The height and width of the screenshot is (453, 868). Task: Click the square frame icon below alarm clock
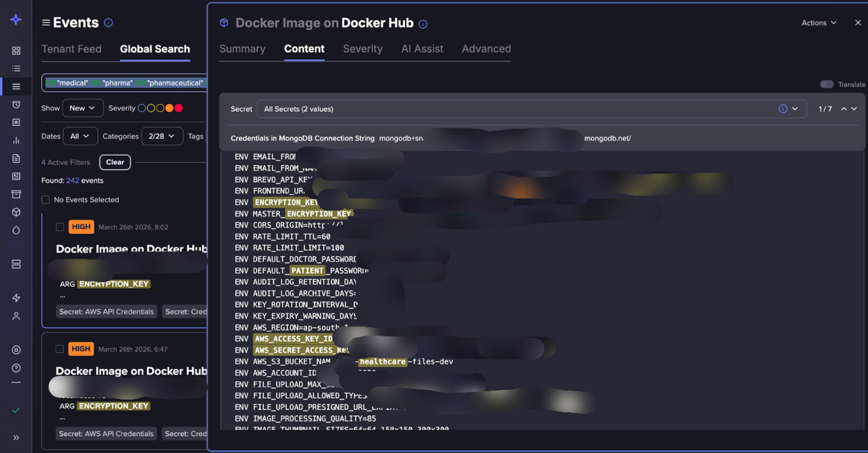click(16, 123)
